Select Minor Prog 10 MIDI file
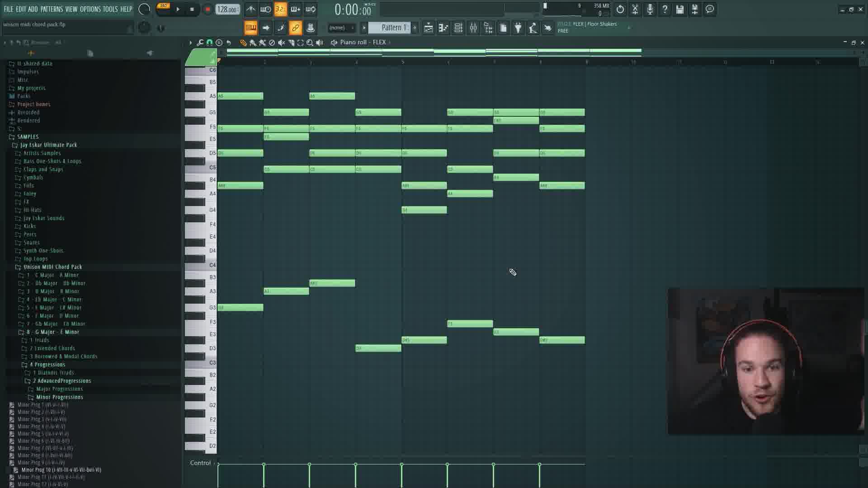This screenshot has height=488, width=868. (x=61, y=470)
